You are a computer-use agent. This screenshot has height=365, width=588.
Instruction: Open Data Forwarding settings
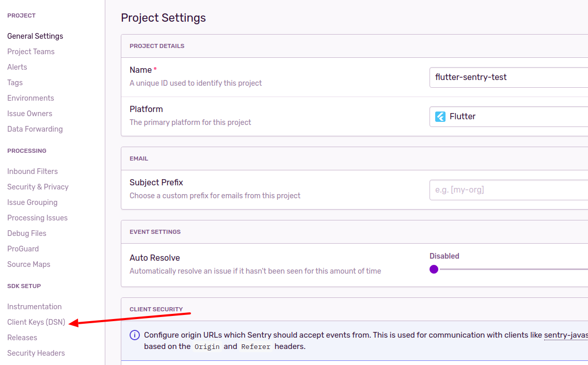35,129
